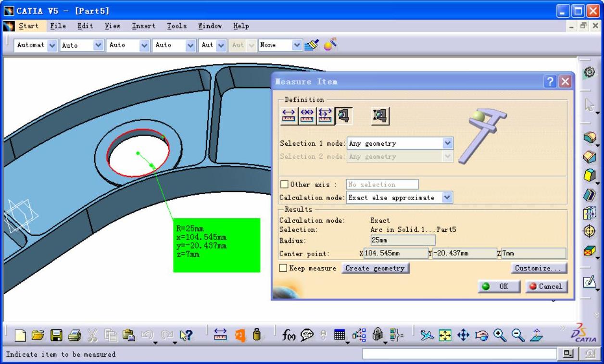Select Measure Between mode in Measure Item dialog
The image size is (604, 364).
pyautogui.click(x=289, y=116)
